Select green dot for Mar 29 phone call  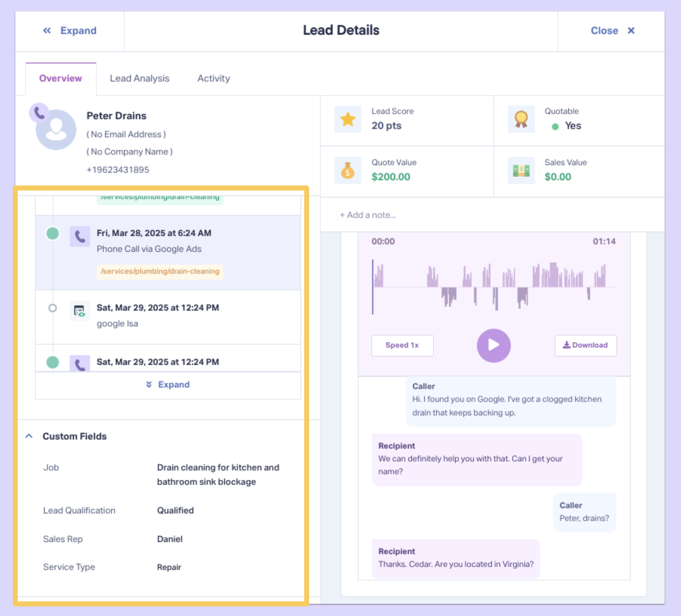[x=53, y=362]
